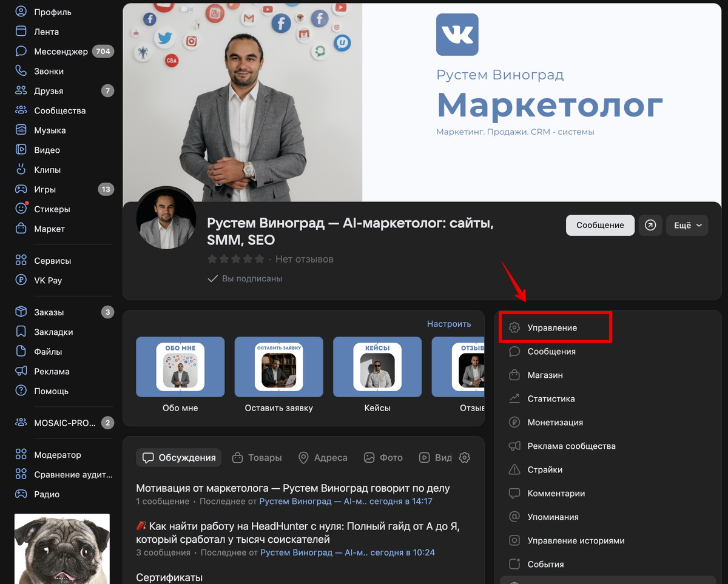Image resolution: width=728 pixels, height=584 pixels.
Task: Click the gear icon next to Вид
Action: click(464, 458)
